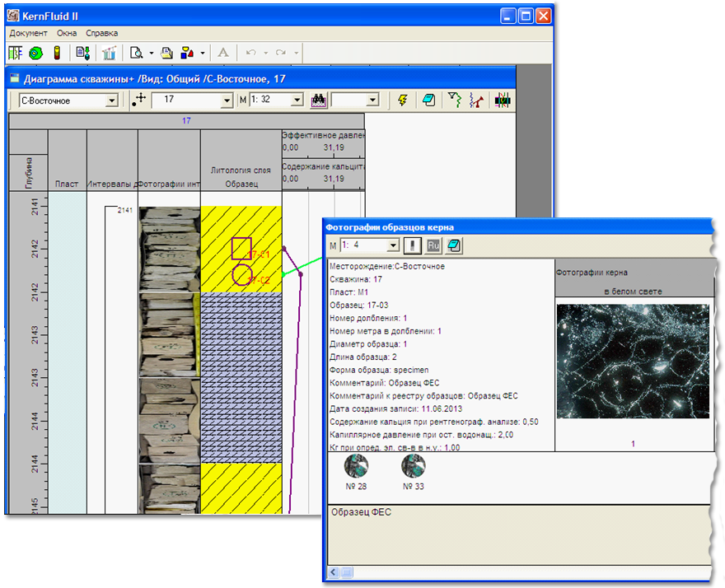This screenshot has width=725, height=588.
Task: Click the large core photograph in white light
Action: (633, 362)
